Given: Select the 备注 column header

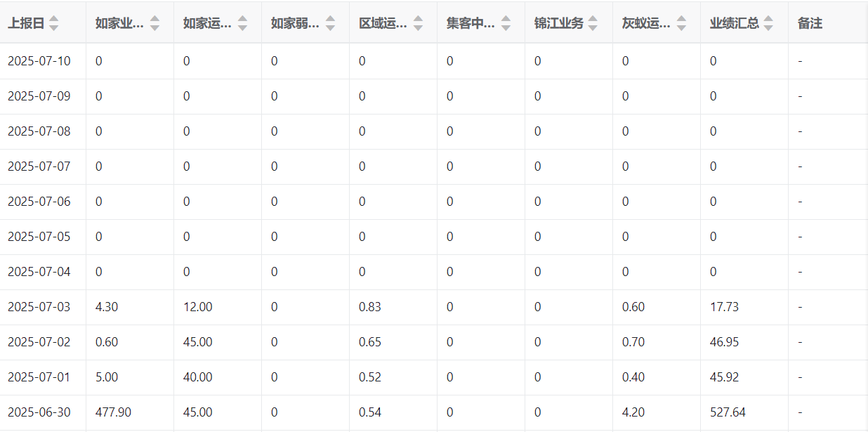Looking at the screenshot, I should click(x=810, y=23).
